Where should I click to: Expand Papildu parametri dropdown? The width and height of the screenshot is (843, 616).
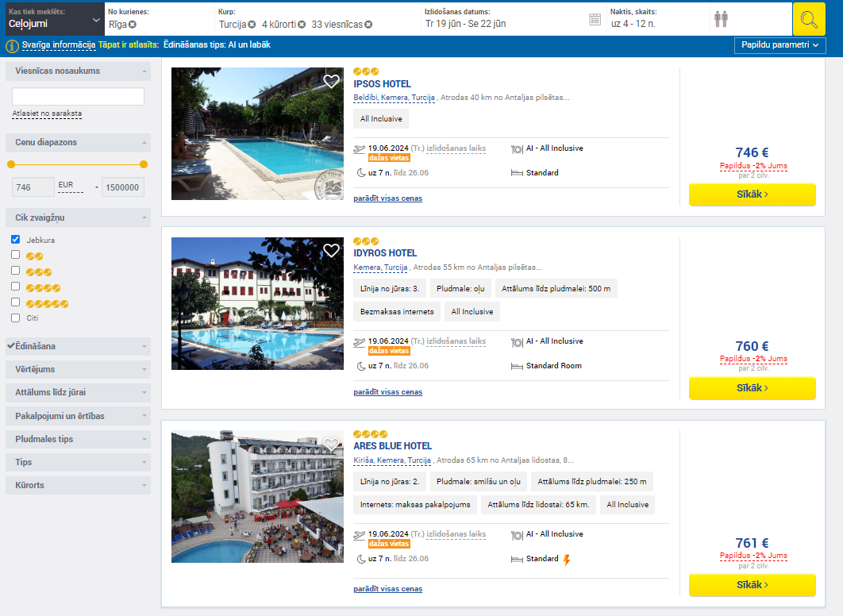[x=780, y=45]
